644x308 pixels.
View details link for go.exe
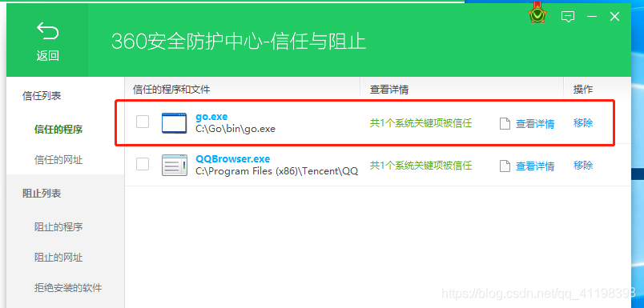[535, 123]
